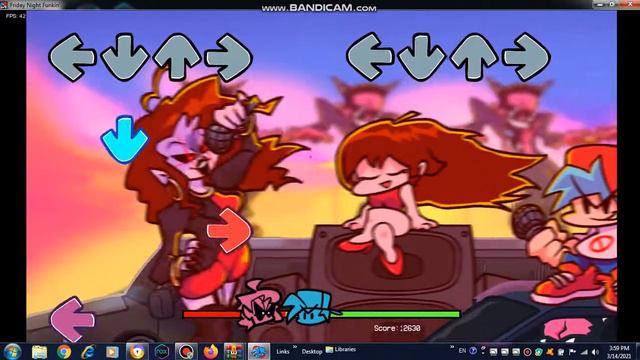Click the pink opponent health icon

tap(260, 304)
